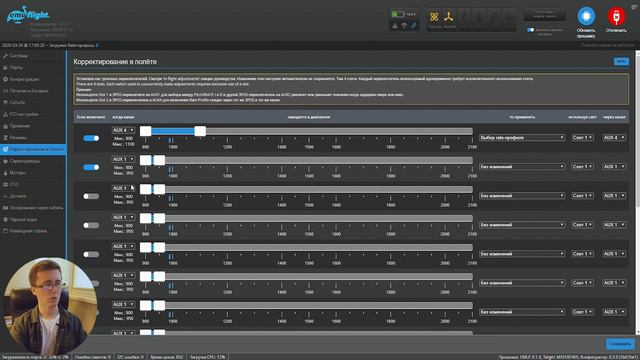Click the battery voltage indicator icon
Screen dimensions: 640x360
[x=398, y=14]
